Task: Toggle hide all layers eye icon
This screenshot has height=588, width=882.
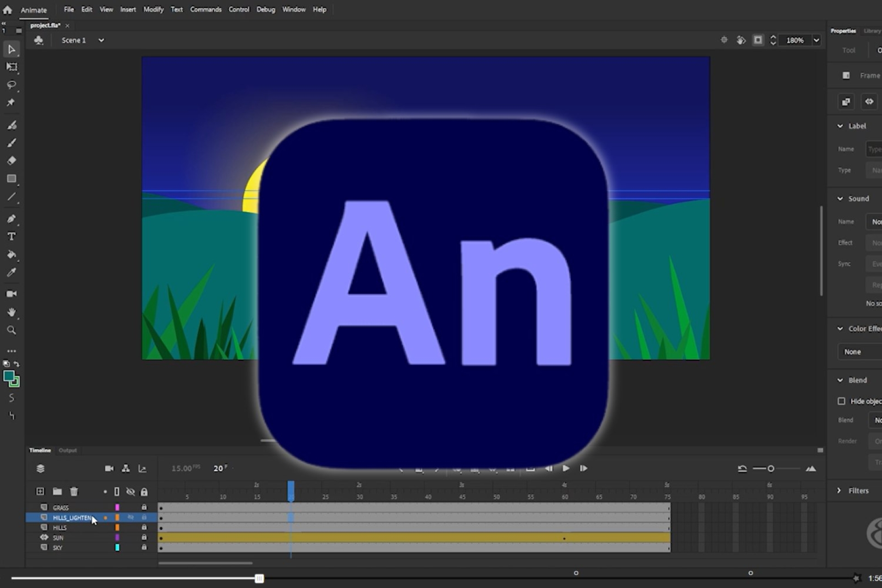Action: (x=130, y=492)
